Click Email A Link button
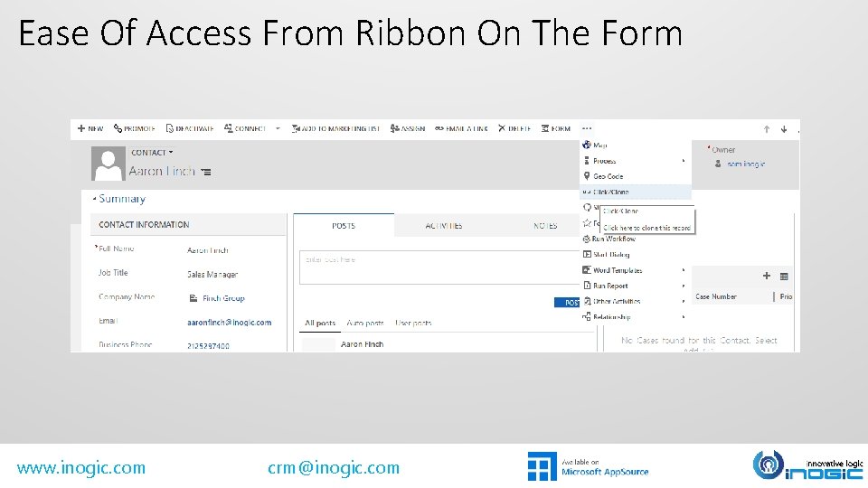 (461, 128)
